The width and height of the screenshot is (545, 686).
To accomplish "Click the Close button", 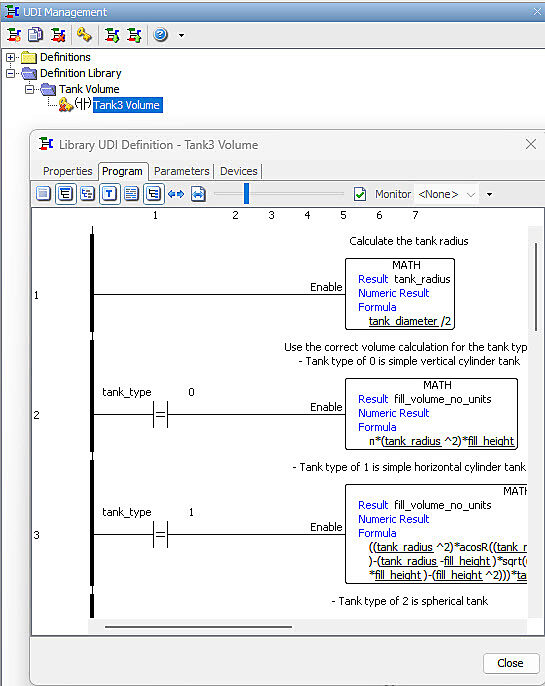I will 510,663.
